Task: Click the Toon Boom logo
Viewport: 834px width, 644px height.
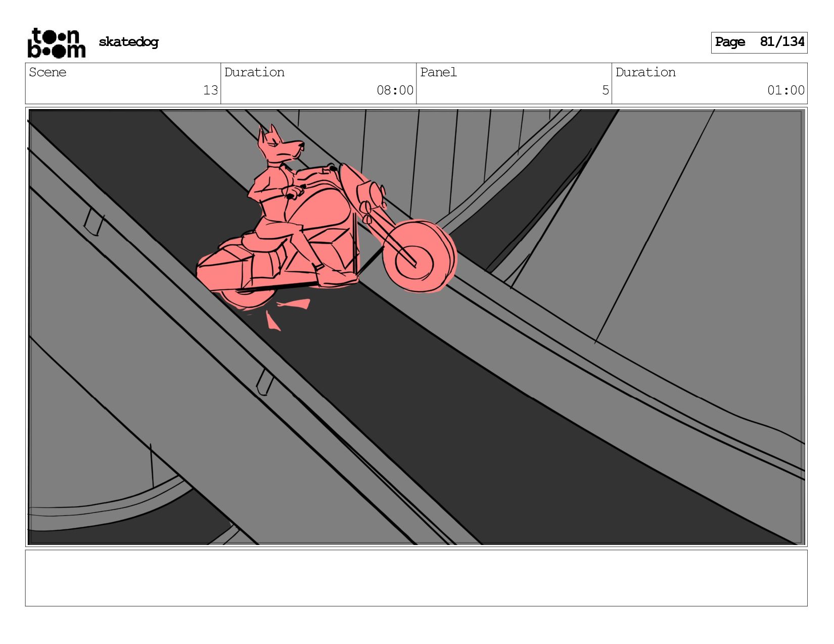Action: (56, 43)
